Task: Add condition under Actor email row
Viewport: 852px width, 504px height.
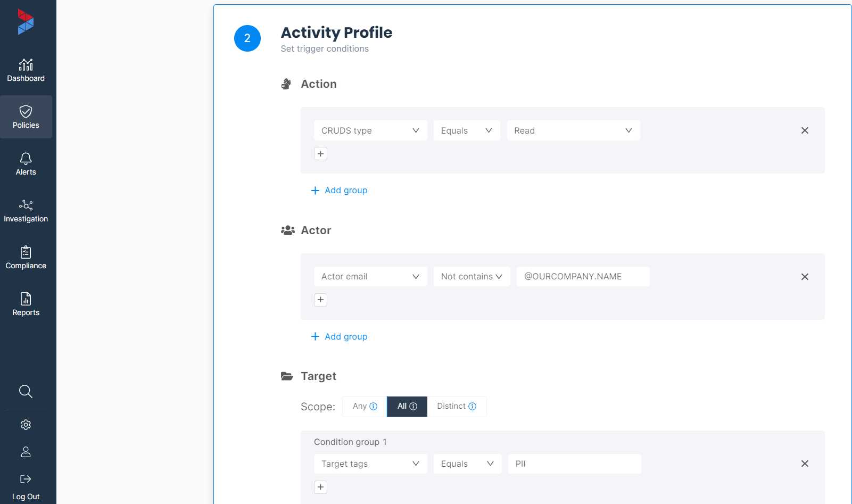Action: [320, 300]
